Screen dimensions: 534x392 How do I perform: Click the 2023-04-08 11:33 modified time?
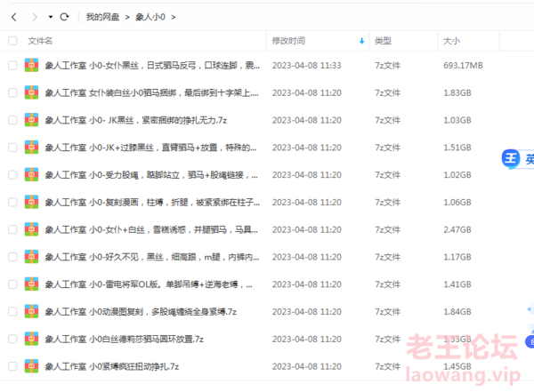(x=306, y=66)
